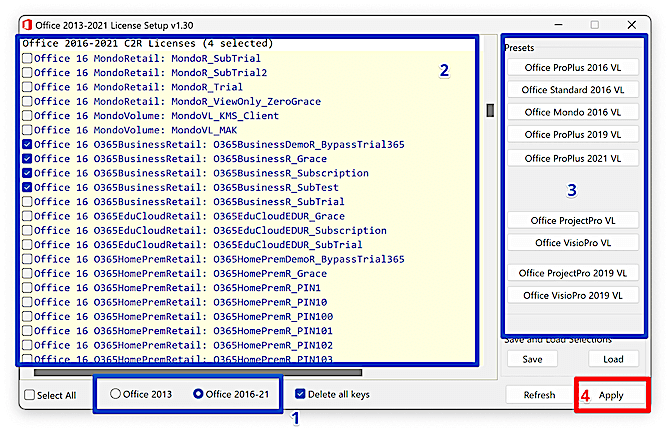Uncheck O365BusinessR_Subscription checkbox
Image resolution: width=670 pixels, height=431 pixels.
27,173
